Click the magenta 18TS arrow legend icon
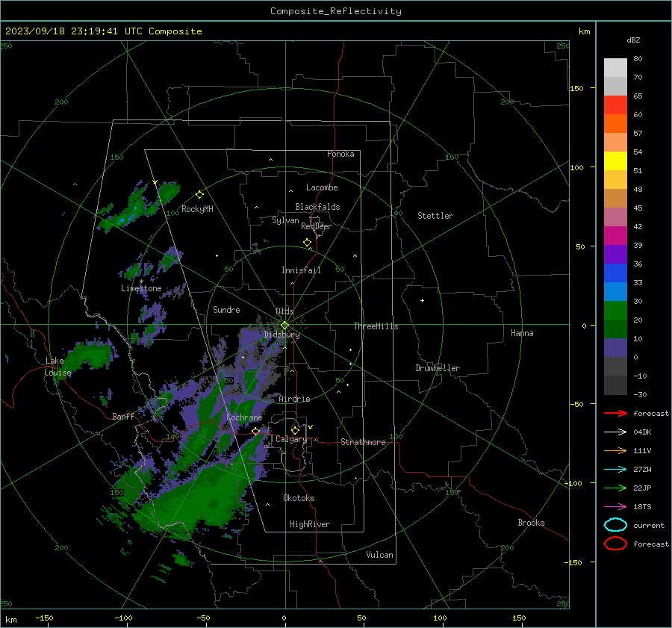672x628 pixels. coord(615,506)
